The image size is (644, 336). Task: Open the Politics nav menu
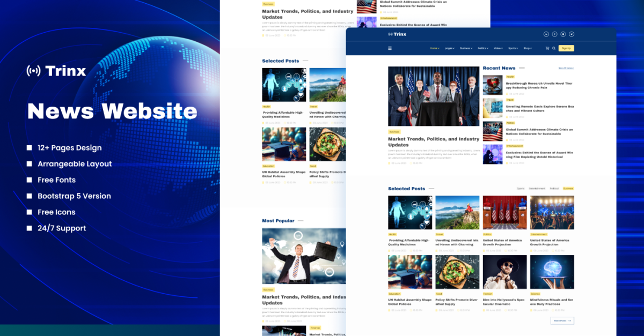coord(482,48)
